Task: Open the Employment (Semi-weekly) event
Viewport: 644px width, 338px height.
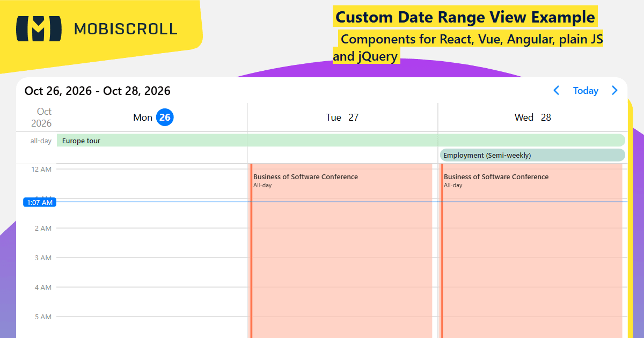Action: coord(532,155)
